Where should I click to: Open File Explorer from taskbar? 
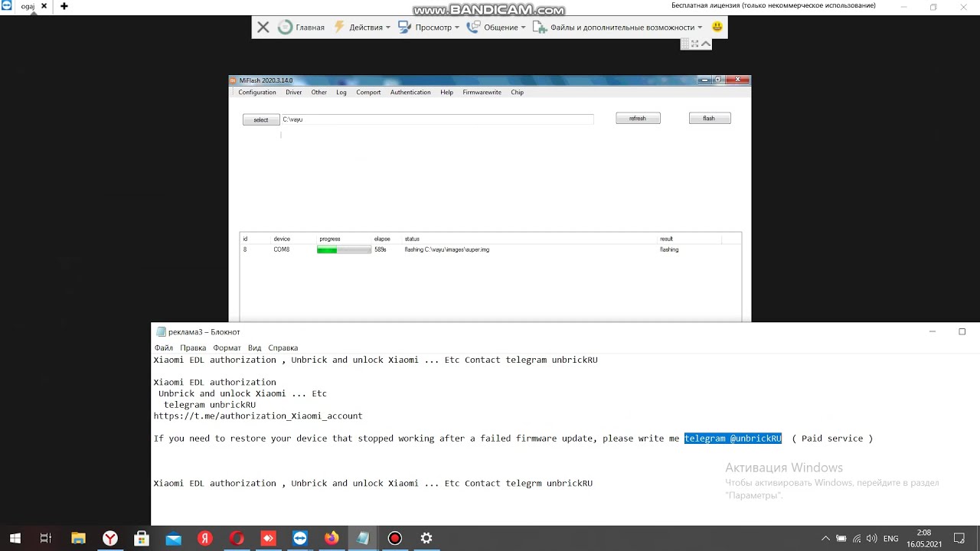(78, 539)
